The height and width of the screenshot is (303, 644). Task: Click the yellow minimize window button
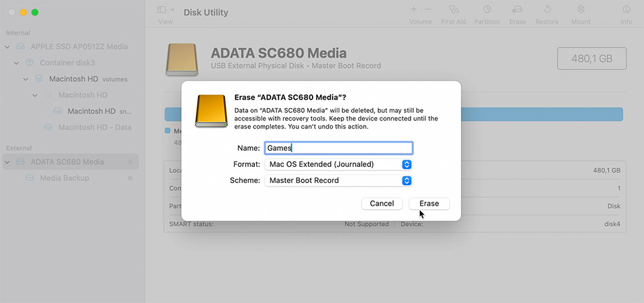pyautogui.click(x=23, y=12)
